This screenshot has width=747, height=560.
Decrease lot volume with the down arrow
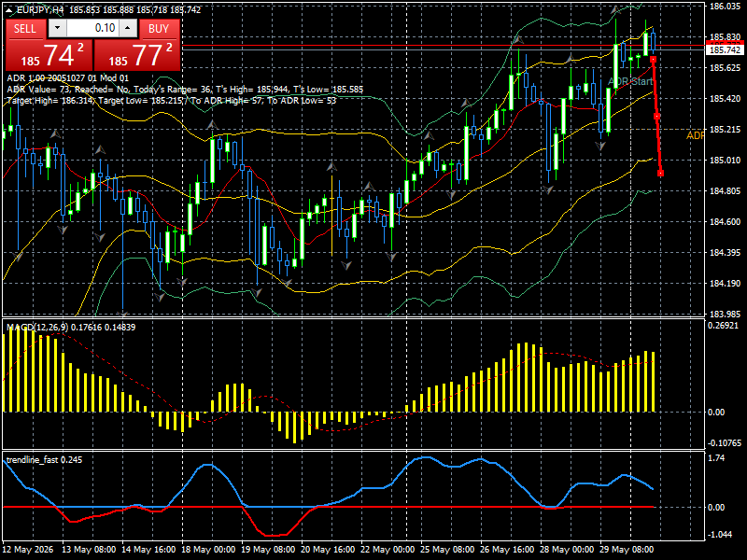click(57, 28)
